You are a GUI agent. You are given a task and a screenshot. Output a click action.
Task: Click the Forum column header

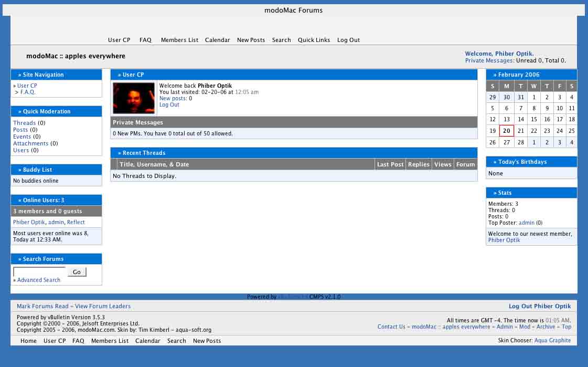(465, 164)
